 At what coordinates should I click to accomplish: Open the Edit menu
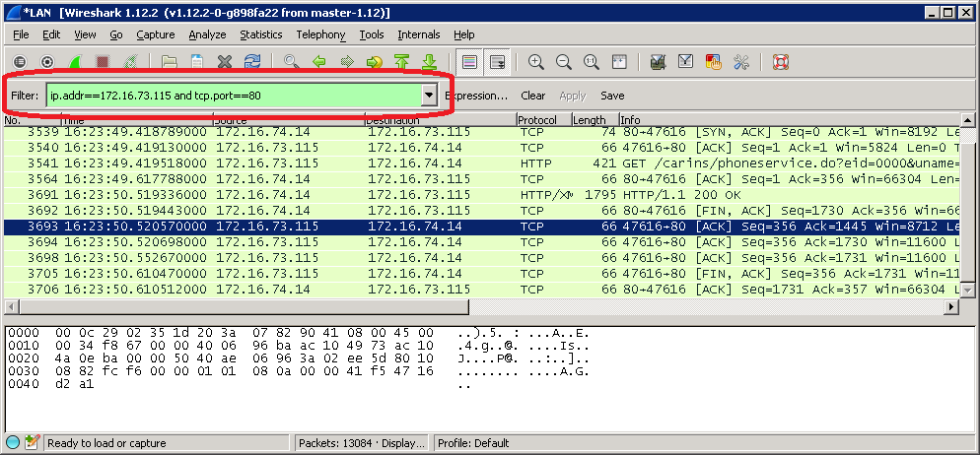point(51,34)
